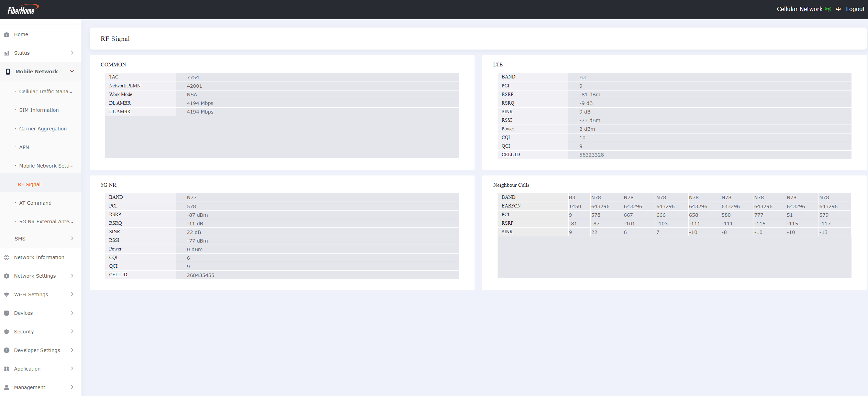The width and height of the screenshot is (868, 396).
Task: Open the APN settings entry
Action: (x=24, y=147)
